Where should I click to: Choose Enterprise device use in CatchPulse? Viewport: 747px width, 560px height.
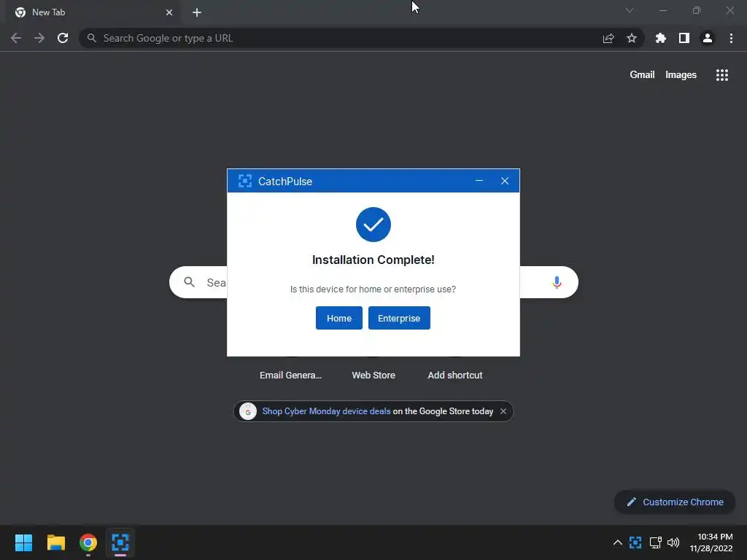[x=399, y=318]
